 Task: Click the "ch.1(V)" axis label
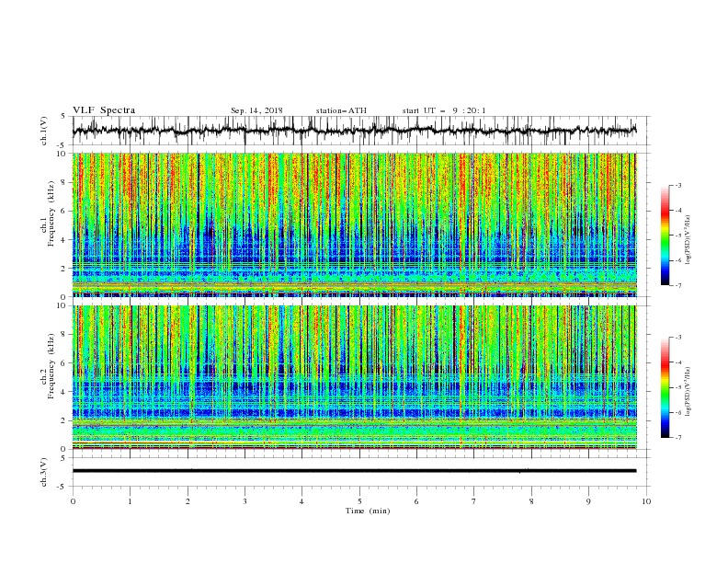(44, 131)
